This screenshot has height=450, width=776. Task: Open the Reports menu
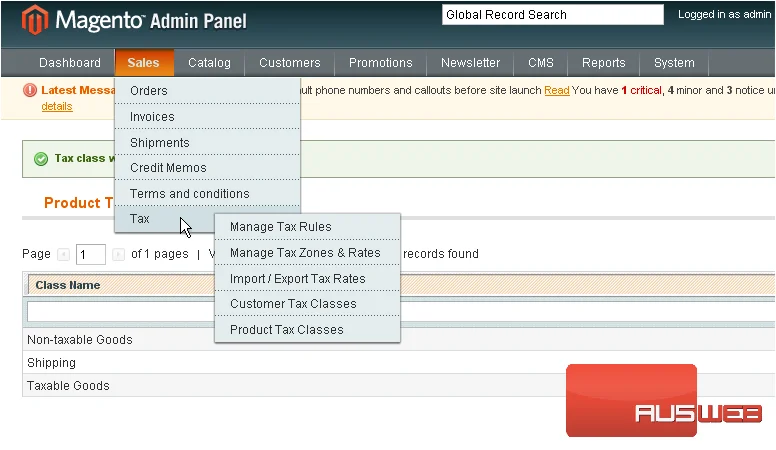pyautogui.click(x=604, y=63)
